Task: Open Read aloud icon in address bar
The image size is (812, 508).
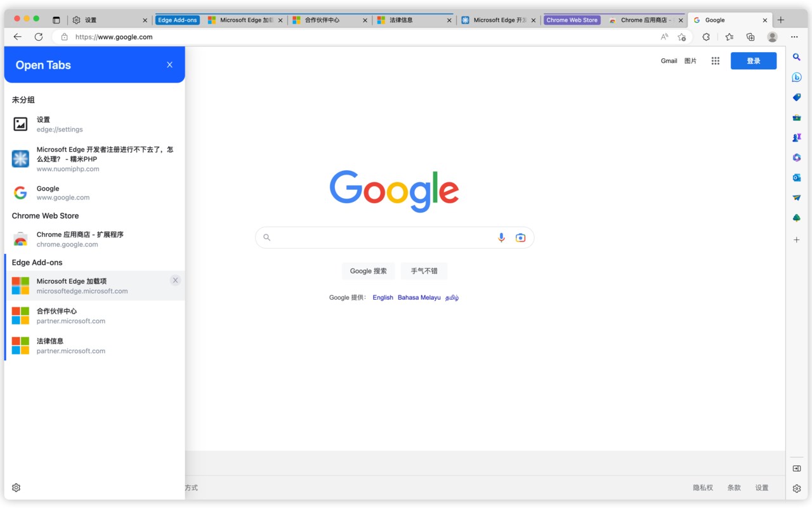Action: tap(664, 37)
